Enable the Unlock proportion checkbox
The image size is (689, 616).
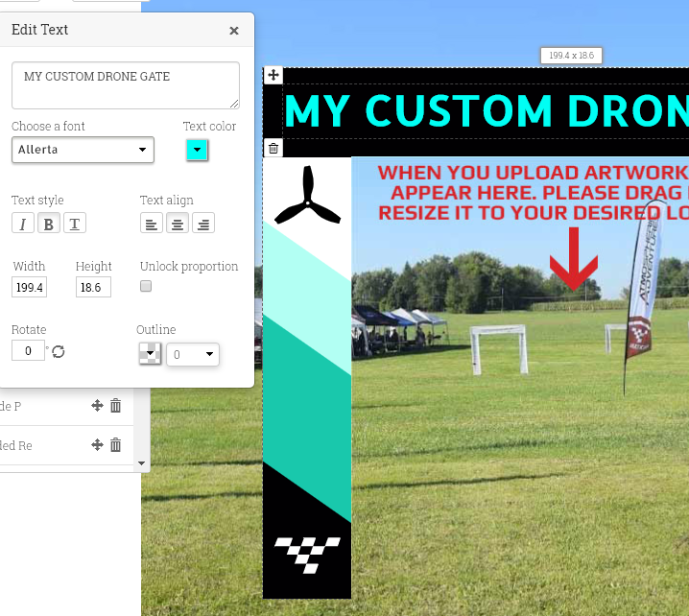146,287
